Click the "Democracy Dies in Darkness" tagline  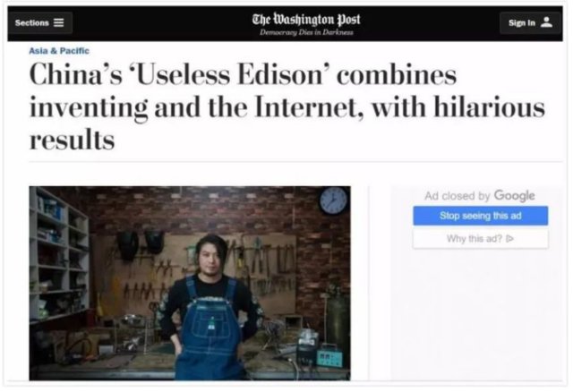point(306,32)
